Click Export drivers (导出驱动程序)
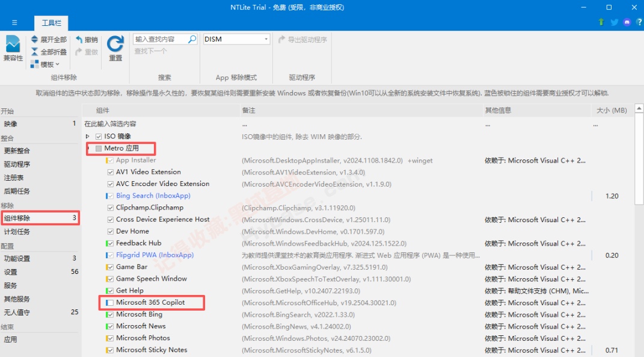The image size is (644, 357). [x=302, y=40]
